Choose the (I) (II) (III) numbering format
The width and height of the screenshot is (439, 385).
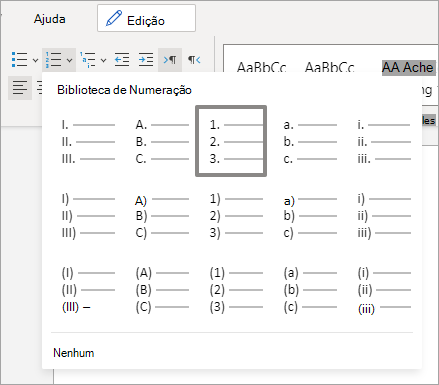click(88, 290)
